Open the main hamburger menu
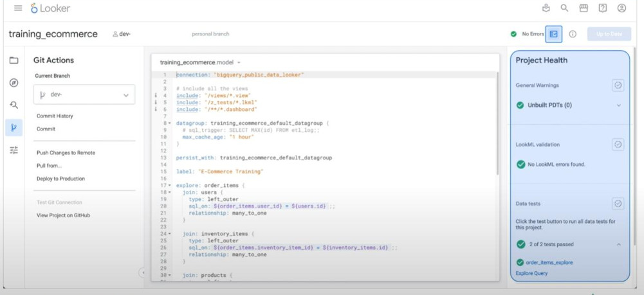 (x=18, y=8)
